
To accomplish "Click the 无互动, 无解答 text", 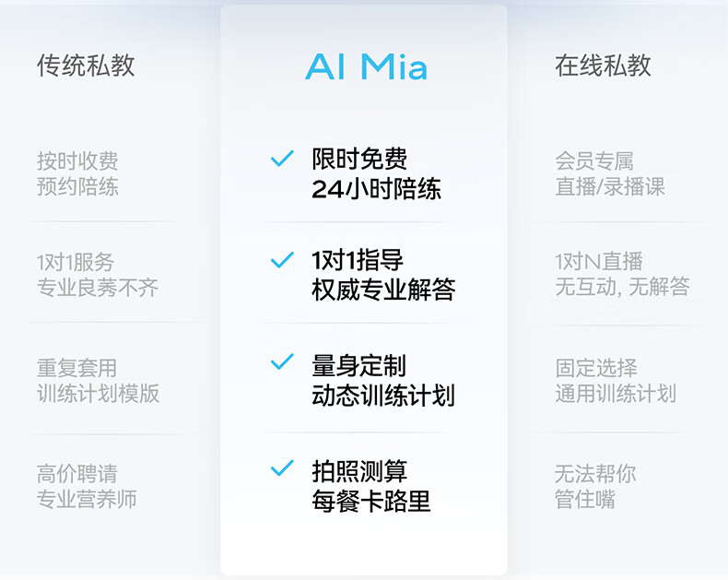I will (x=621, y=287).
